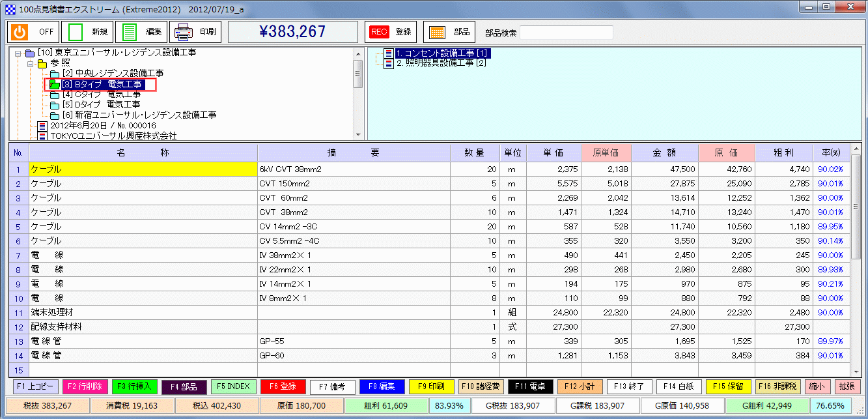The width and height of the screenshot is (868, 419).
Task: Insert a subtotal using the F12 小計 button
Action: pyautogui.click(x=579, y=386)
